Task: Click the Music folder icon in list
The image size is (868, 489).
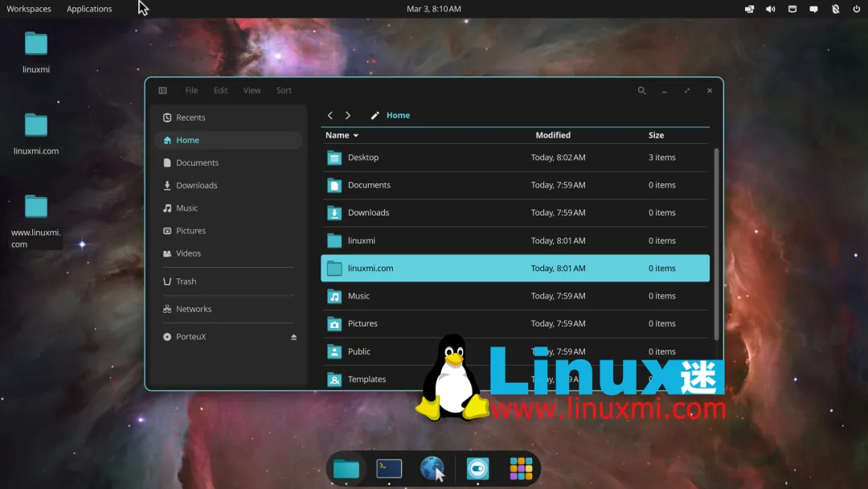Action: pyautogui.click(x=334, y=296)
